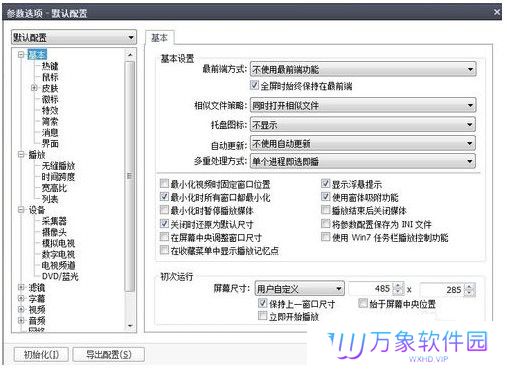Select 模拟电视 in the settings tree
The width and height of the screenshot is (507, 371).
click(58, 243)
